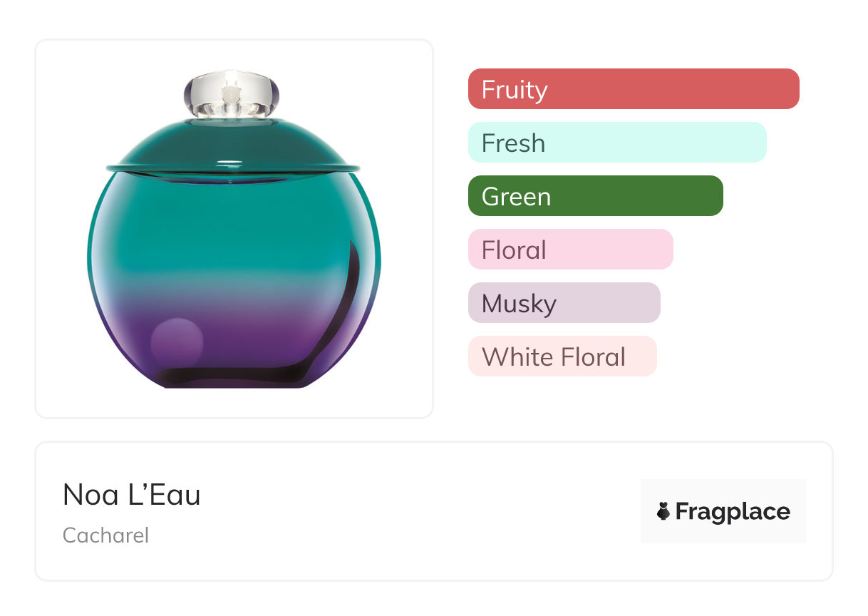Image resolution: width=868 pixels, height=616 pixels.
Task: Open the Cacharel brand name link
Action: 105,535
